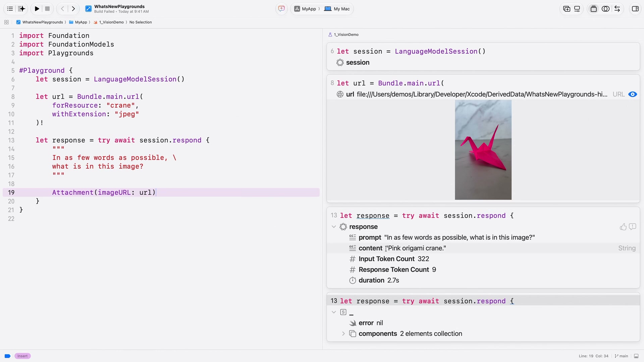The image size is (644, 362).
Task: Select the prompt row in response
Action: 483,237
